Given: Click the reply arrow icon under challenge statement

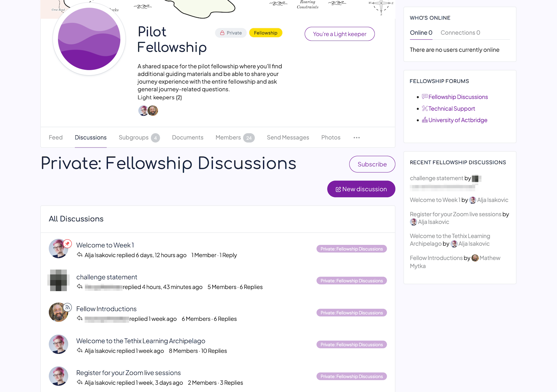Looking at the screenshot, I should (x=80, y=287).
